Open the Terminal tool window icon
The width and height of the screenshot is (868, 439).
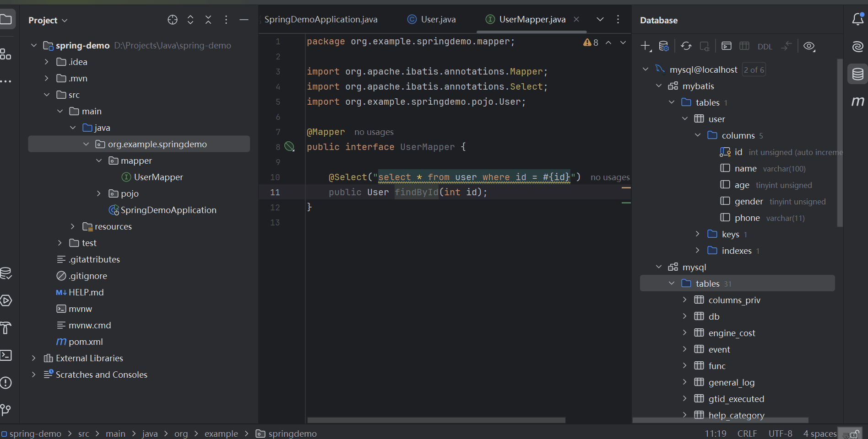tap(5, 355)
